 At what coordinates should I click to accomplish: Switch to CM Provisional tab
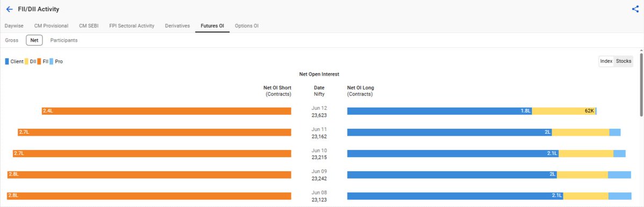(x=52, y=26)
